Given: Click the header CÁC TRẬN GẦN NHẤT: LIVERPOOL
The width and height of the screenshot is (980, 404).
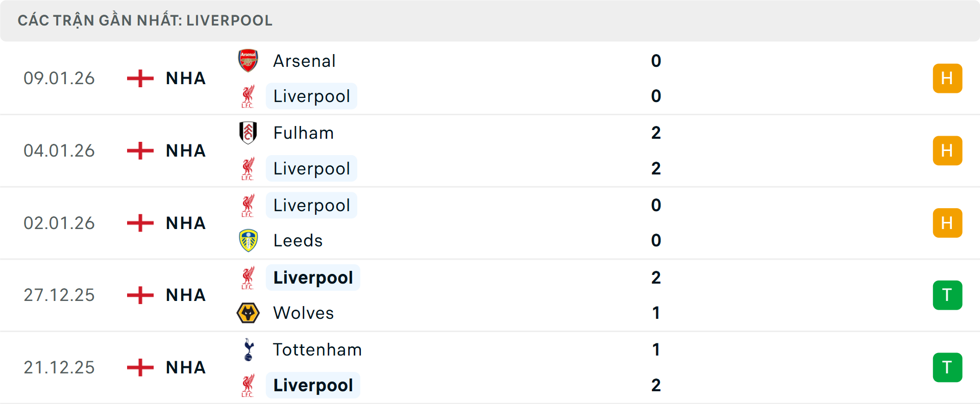Looking at the screenshot, I should point(145,20).
